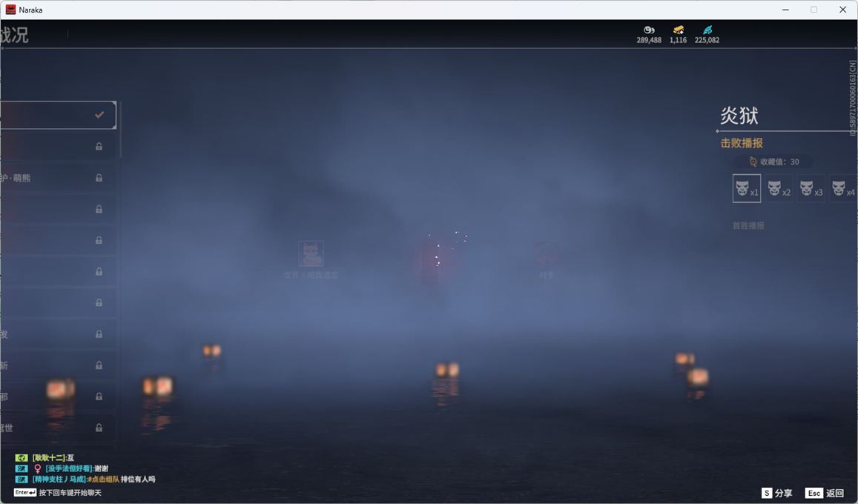Click the lock icon on the 发 row
Screen dimensions: 858x504
99,334
